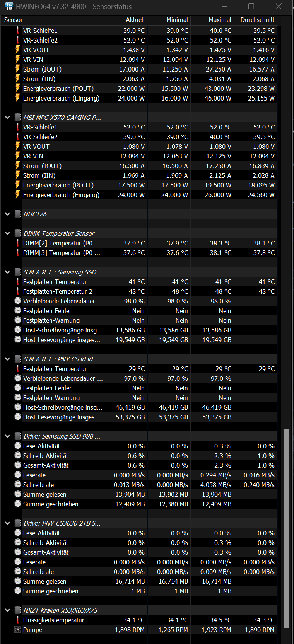Click the value 4.058 MB/s

pos(216,485)
